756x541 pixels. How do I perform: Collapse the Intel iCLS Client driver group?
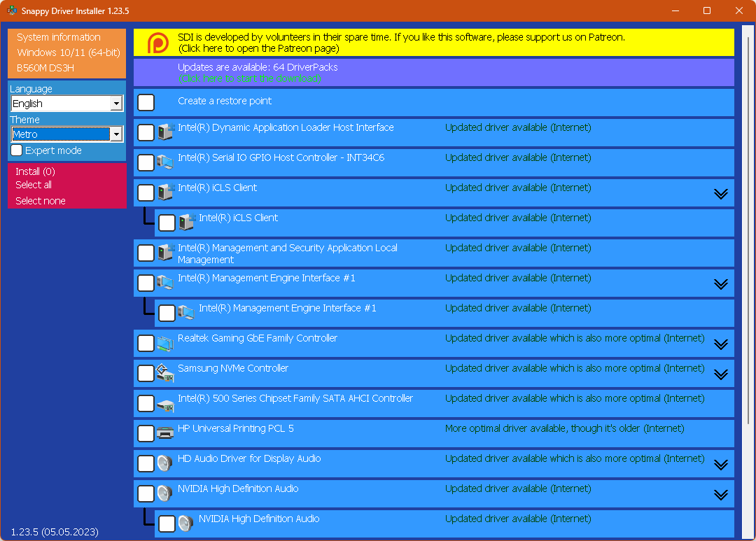[720, 194]
